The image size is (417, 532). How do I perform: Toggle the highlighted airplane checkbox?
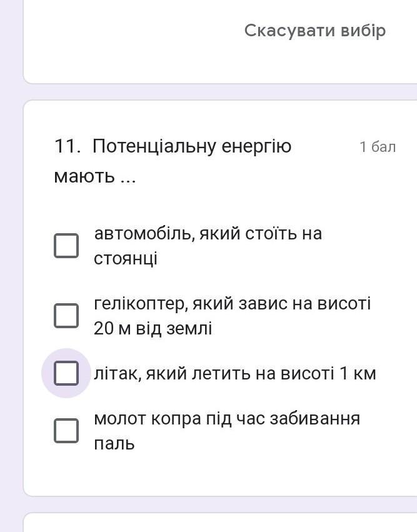pyautogui.click(x=66, y=373)
